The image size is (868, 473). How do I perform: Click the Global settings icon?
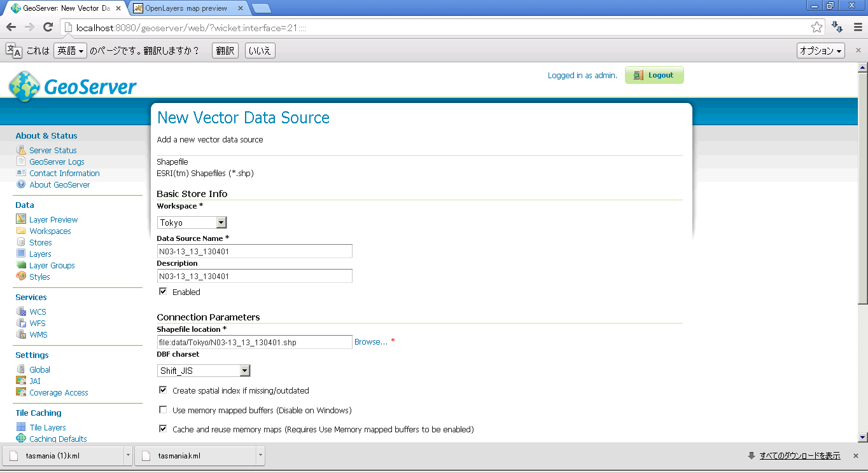(x=21, y=369)
